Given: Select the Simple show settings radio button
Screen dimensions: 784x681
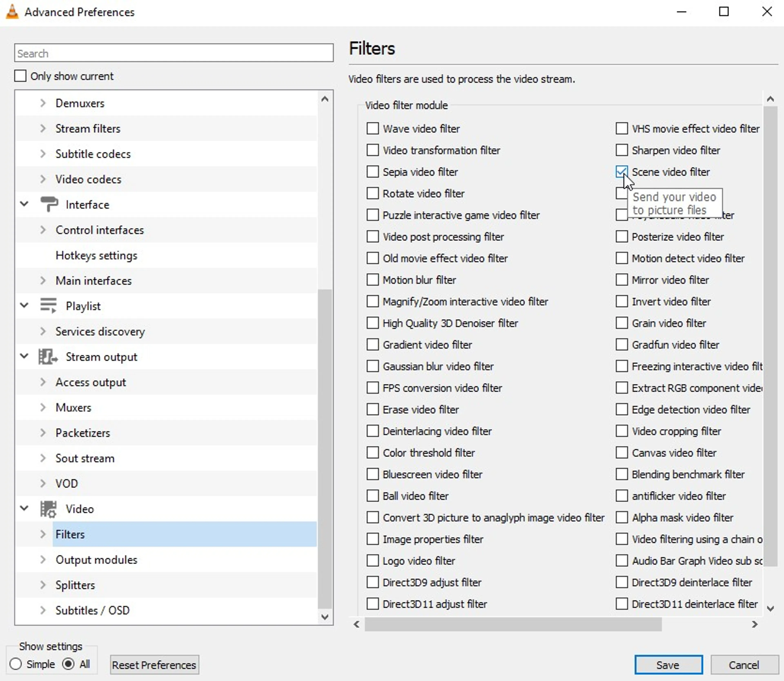Looking at the screenshot, I should pyautogui.click(x=16, y=664).
